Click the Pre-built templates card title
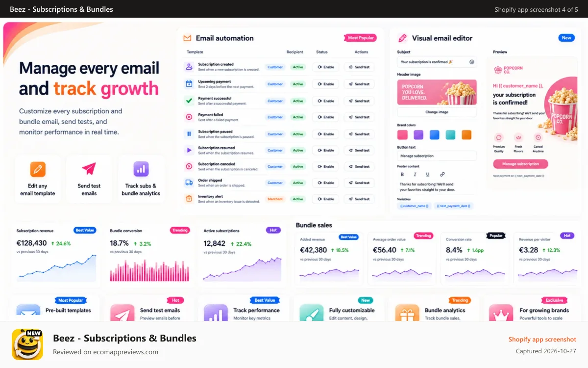 (x=68, y=310)
